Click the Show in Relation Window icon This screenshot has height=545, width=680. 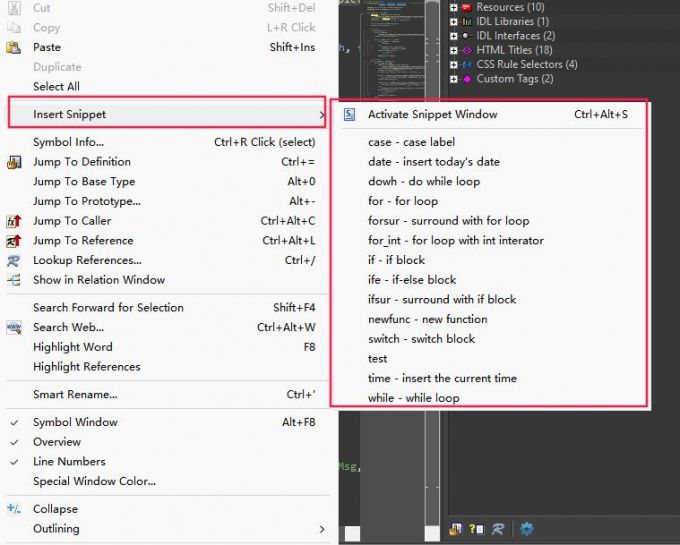pyautogui.click(x=14, y=280)
